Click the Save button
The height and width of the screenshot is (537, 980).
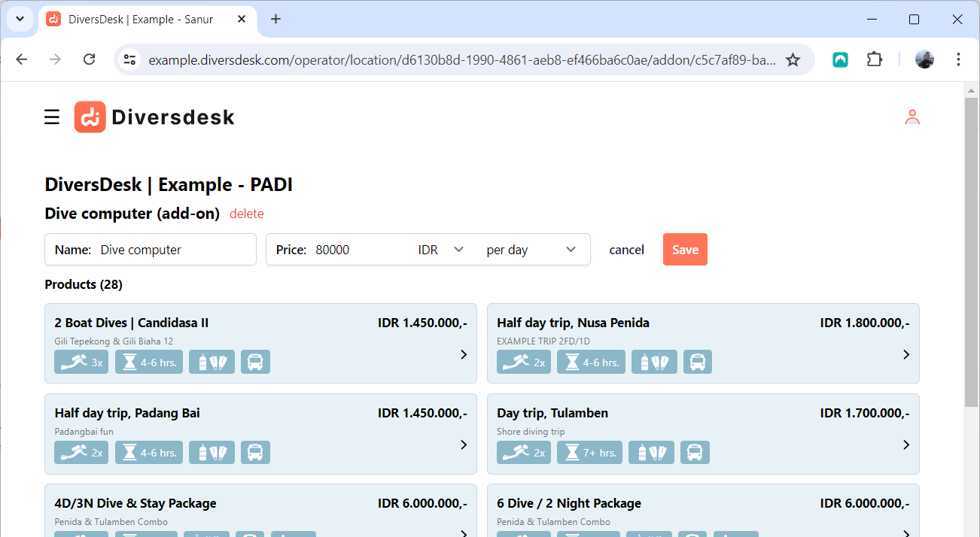(685, 250)
